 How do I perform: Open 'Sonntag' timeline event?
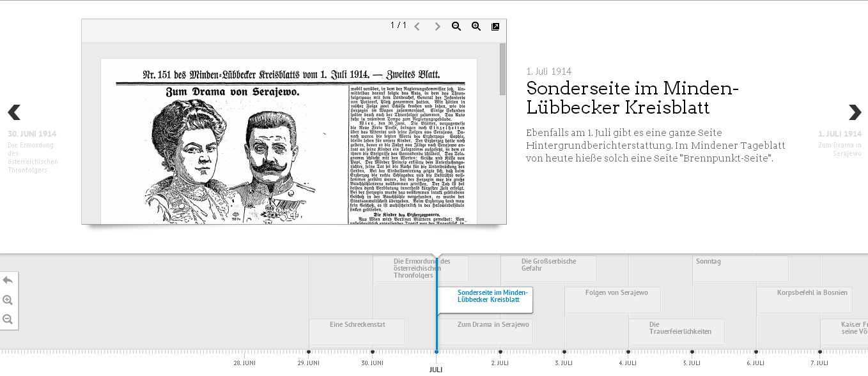pyautogui.click(x=741, y=269)
